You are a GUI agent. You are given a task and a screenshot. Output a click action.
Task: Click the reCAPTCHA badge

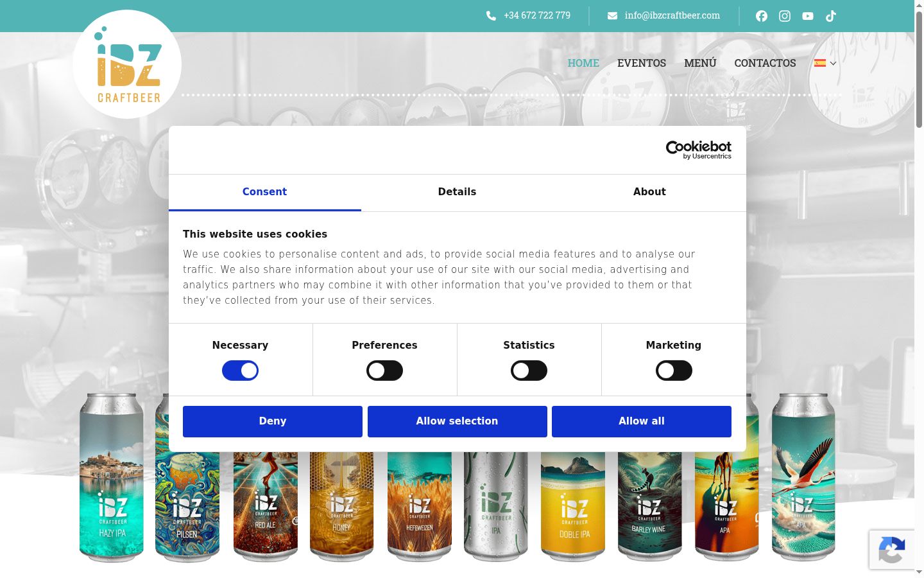pos(892,550)
